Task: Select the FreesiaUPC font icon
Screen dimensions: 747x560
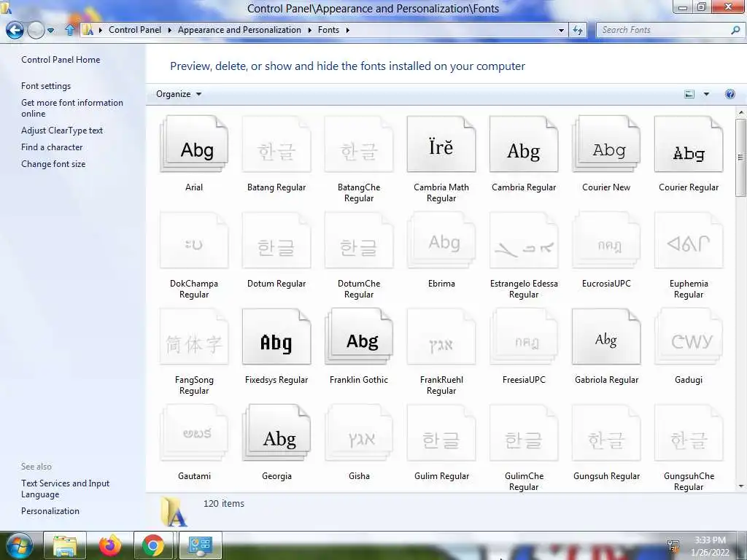Action: 524,337
